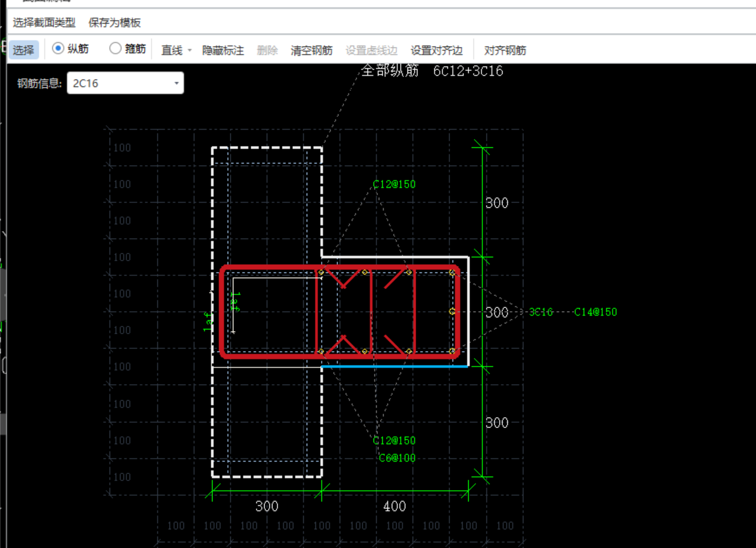Click 设置虚线边 toolbar item

[x=372, y=50]
